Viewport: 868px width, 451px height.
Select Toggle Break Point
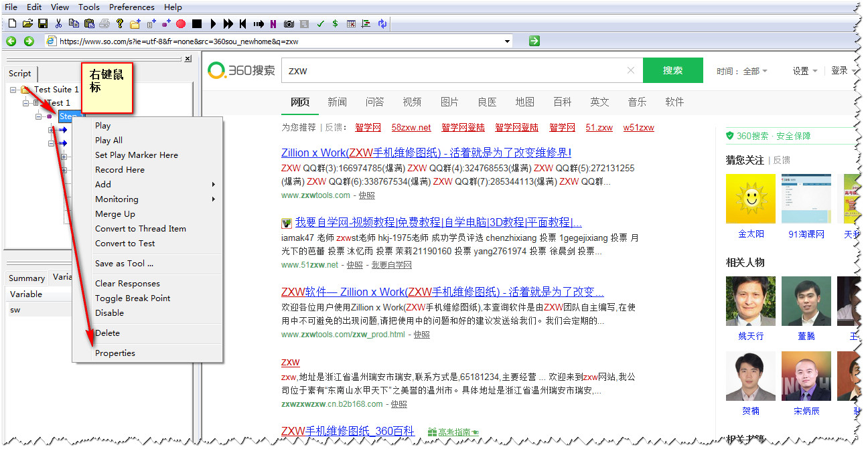tap(147, 298)
